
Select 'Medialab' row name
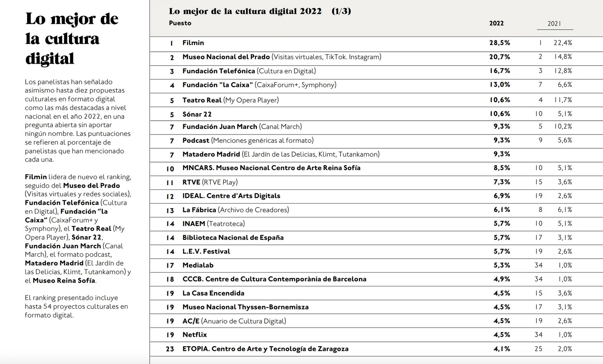(198, 265)
